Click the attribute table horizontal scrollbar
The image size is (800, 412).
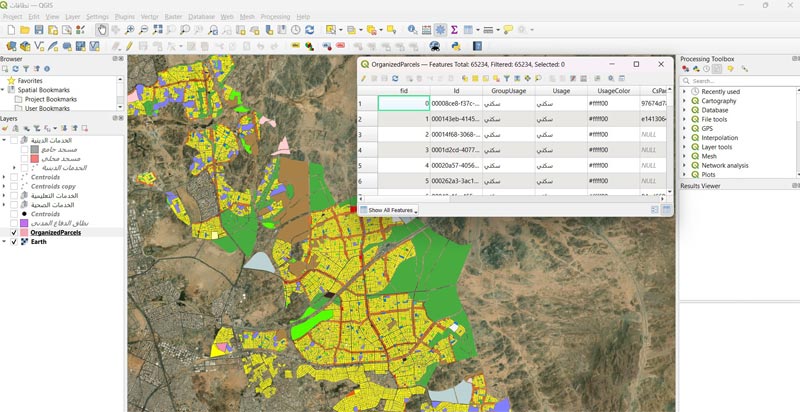[x=510, y=199]
